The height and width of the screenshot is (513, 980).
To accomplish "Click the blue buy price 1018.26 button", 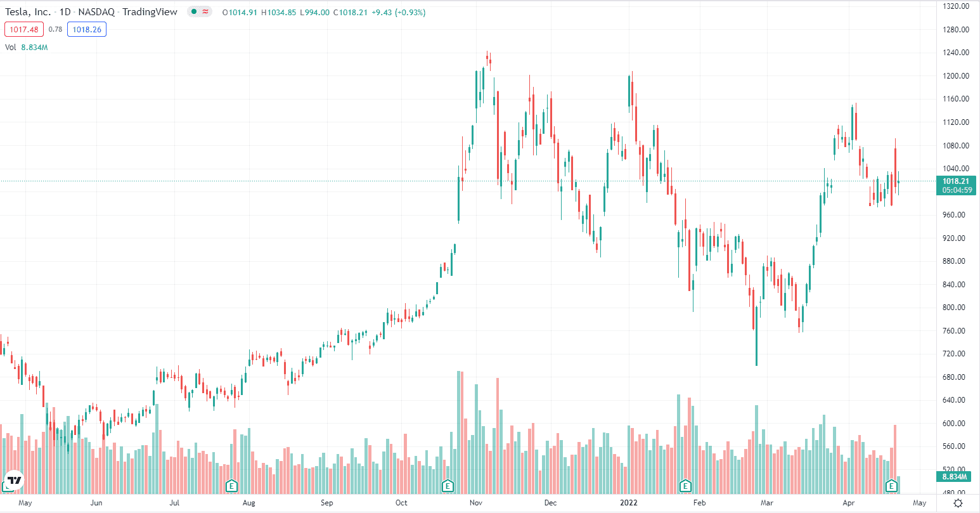I will pyautogui.click(x=87, y=29).
